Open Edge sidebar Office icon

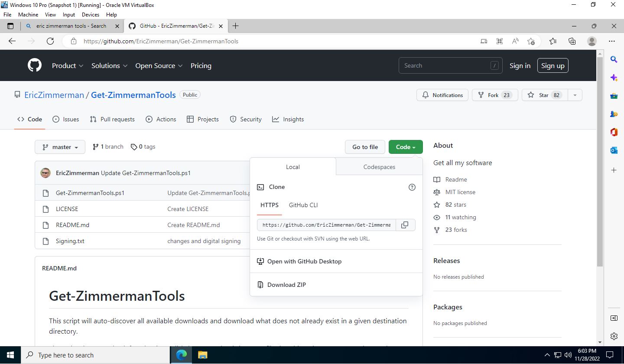614,132
